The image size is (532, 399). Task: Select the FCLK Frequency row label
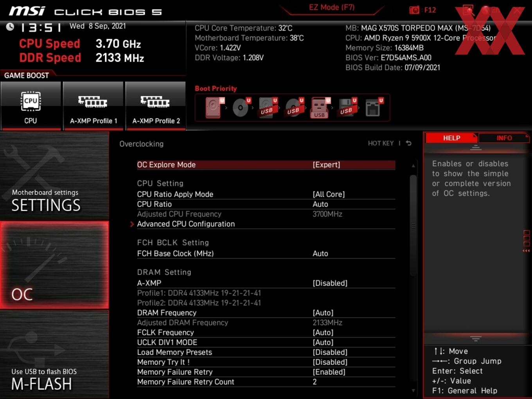165,332
